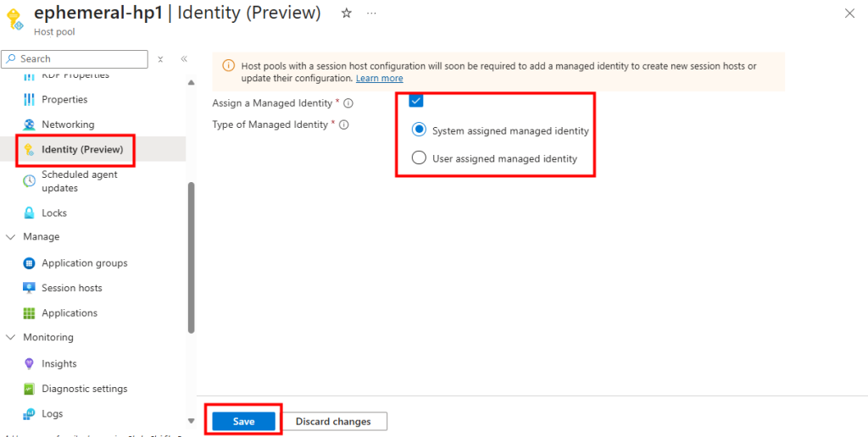868x437 pixels.
Task: Open Scheduled agent updates clock icon
Action: tap(29, 181)
